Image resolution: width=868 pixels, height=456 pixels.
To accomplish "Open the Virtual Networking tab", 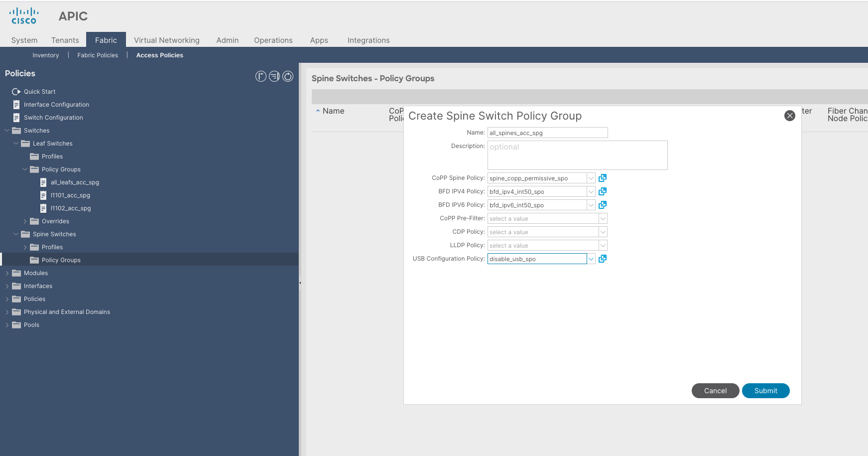I will click(167, 40).
